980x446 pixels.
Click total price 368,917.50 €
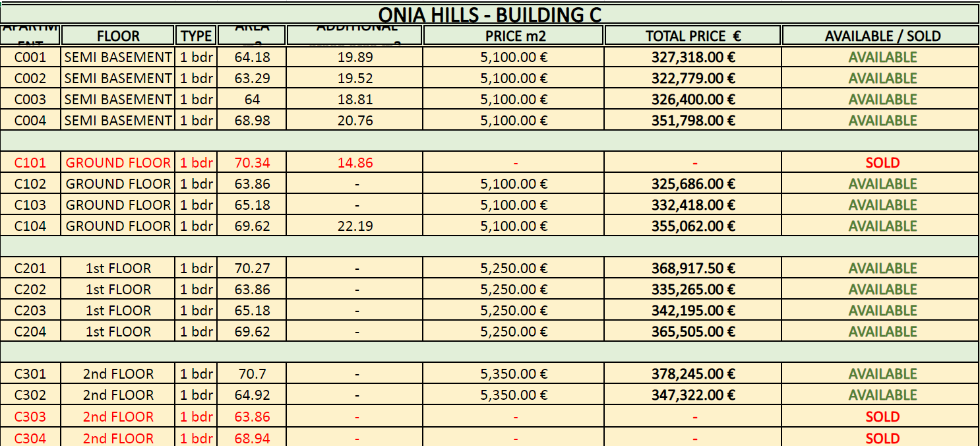[693, 269]
